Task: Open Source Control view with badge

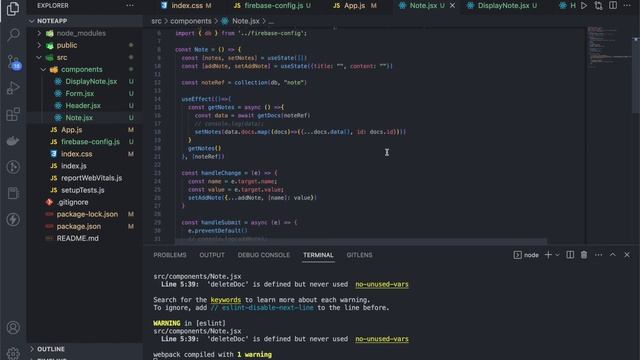Action: click(x=13, y=62)
